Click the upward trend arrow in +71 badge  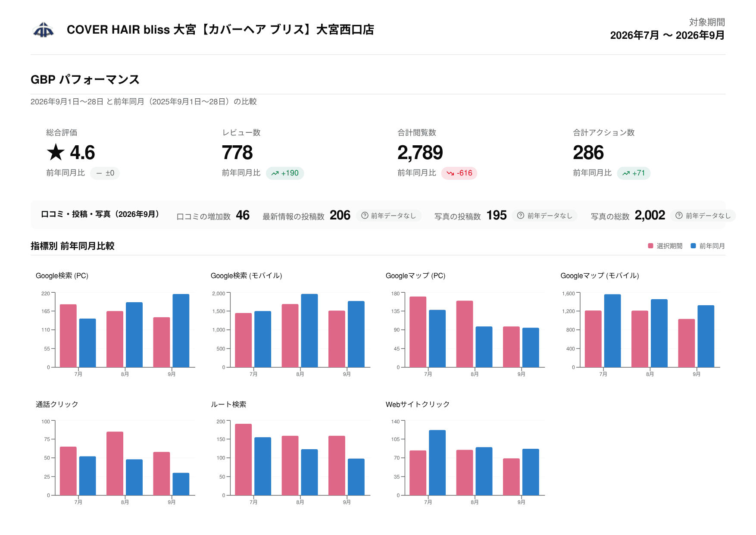(x=626, y=173)
